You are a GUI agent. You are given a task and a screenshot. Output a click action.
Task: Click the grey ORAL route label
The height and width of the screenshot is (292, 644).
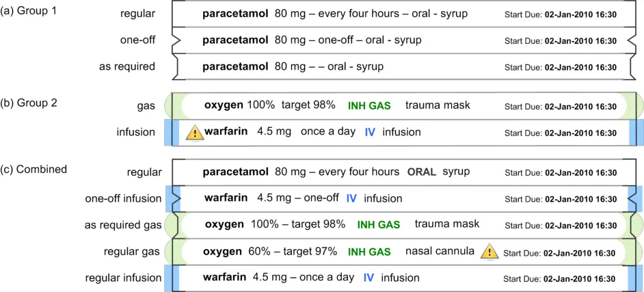pyautogui.click(x=421, y=172)
